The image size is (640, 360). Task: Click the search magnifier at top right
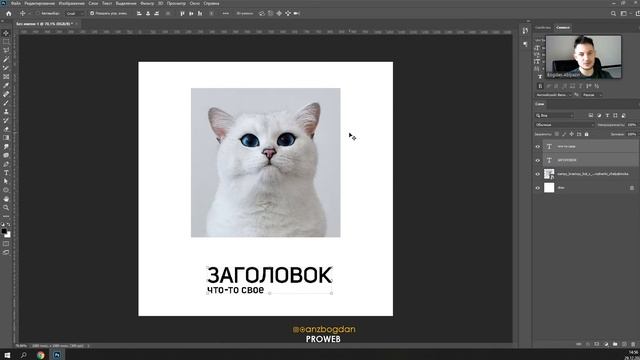coord(613,13)
